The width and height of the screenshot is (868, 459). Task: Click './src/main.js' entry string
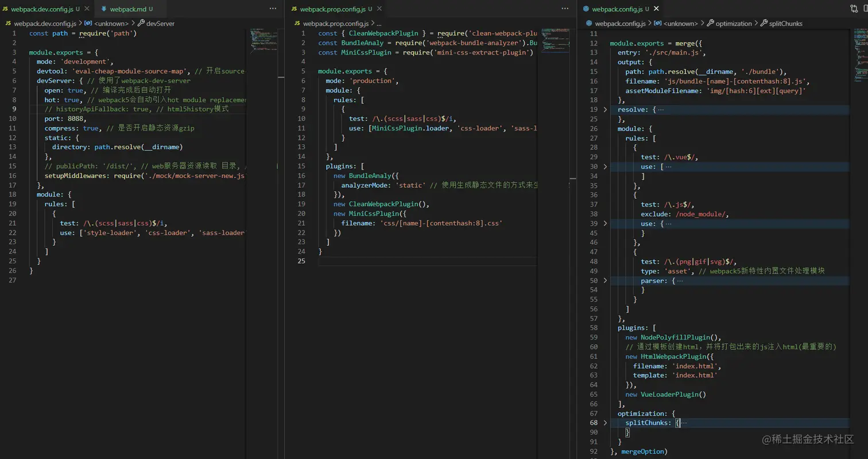point(675,53)
